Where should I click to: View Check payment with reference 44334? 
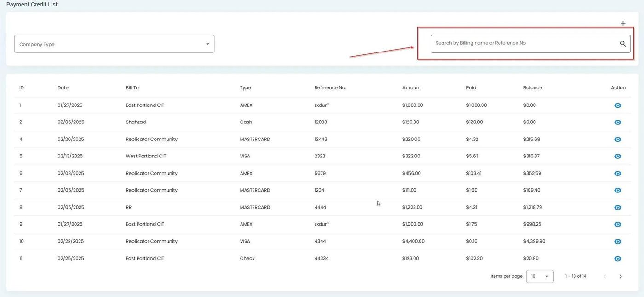tap(618, 259)
